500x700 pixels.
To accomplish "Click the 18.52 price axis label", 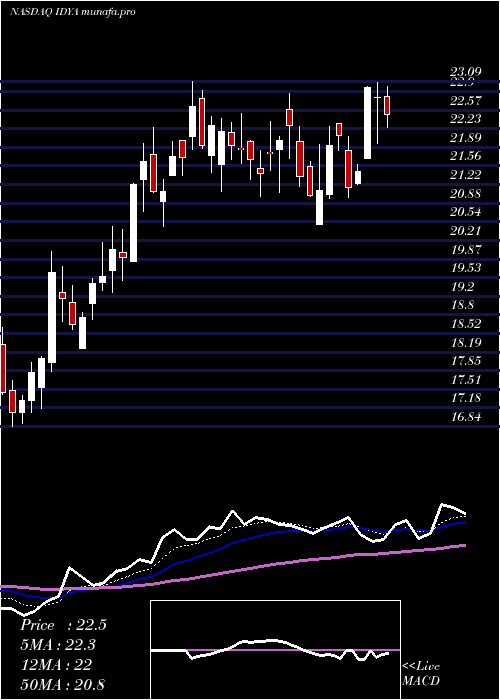I will [x=465, y=324].
